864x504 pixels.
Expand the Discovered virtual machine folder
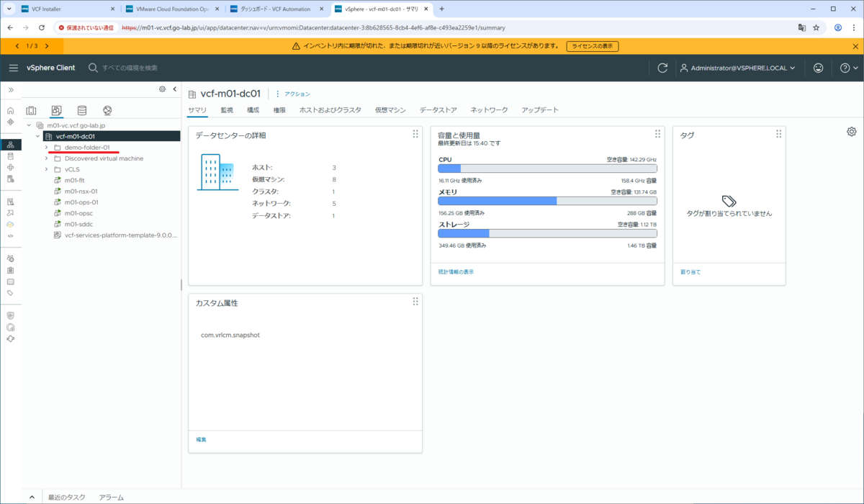pos(46,158)
